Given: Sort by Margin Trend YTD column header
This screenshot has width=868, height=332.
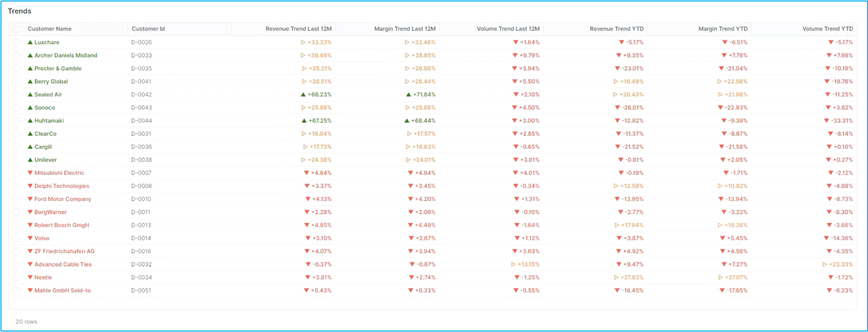Looking at the screenshot, I should pos(723,29).
